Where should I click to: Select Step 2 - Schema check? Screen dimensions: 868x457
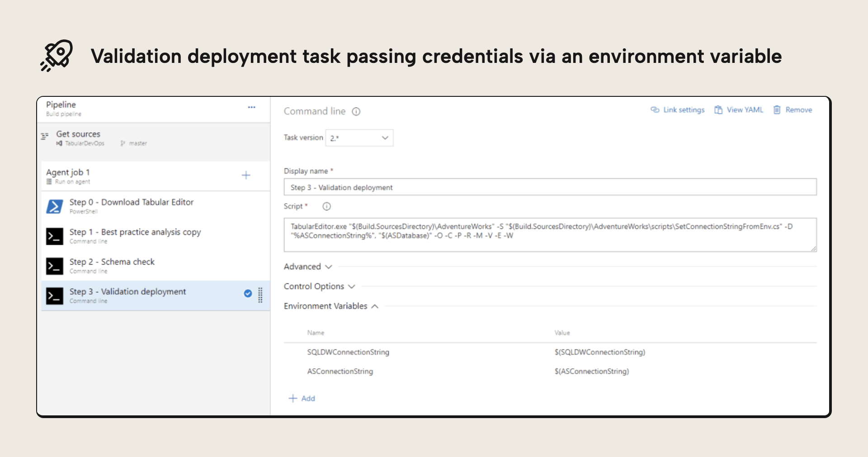tap(156, 266)
